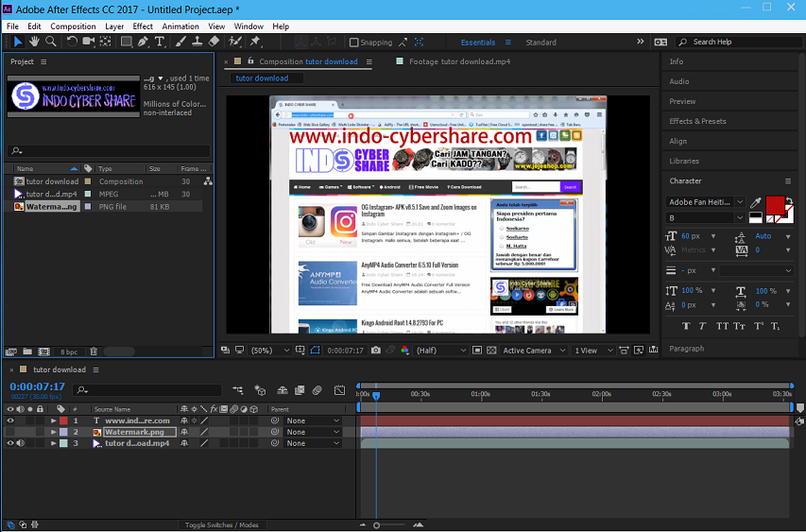
Task: Toggle Faux Bold in Character panel
Action: tap(686, 326)
